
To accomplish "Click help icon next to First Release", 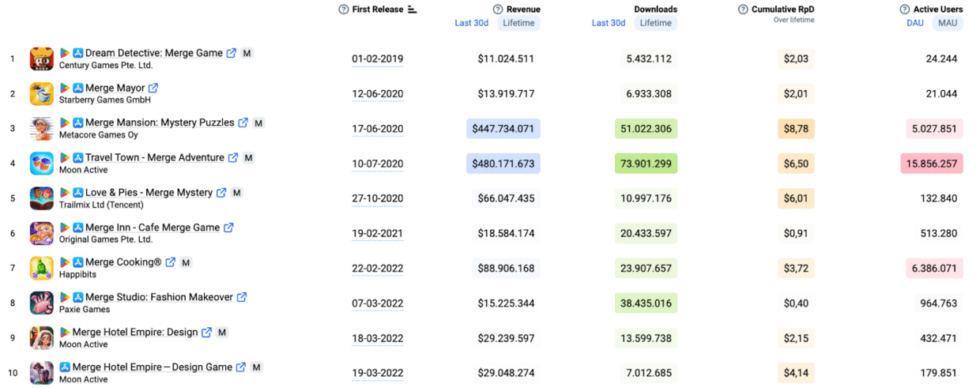I will [x=343, y=9].
